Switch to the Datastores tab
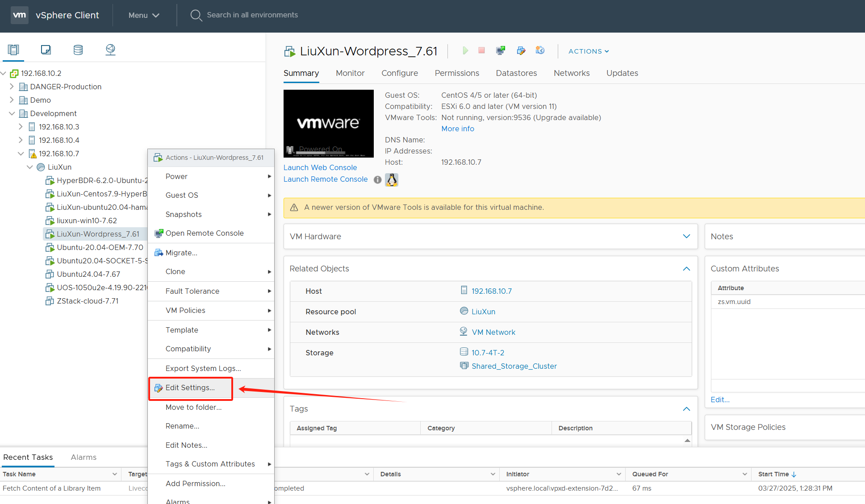Screen dimensions: 865x504 click(x=516, y=73)
